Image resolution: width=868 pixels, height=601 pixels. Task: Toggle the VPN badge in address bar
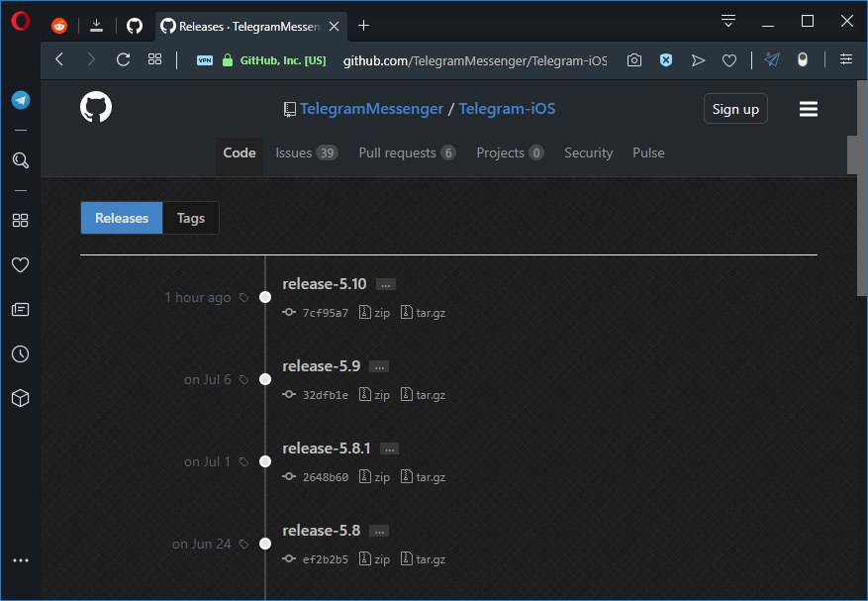[204, 60]
